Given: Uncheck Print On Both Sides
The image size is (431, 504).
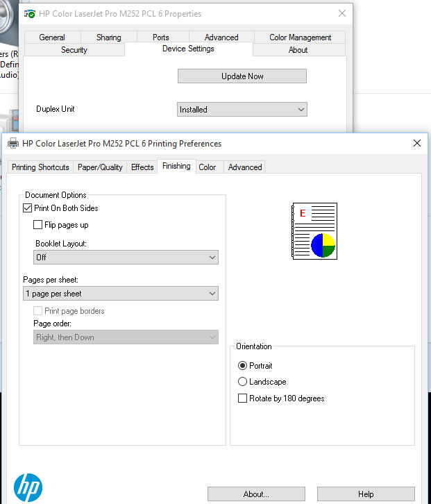Looking at the screenshot, I should pos(27,208).
